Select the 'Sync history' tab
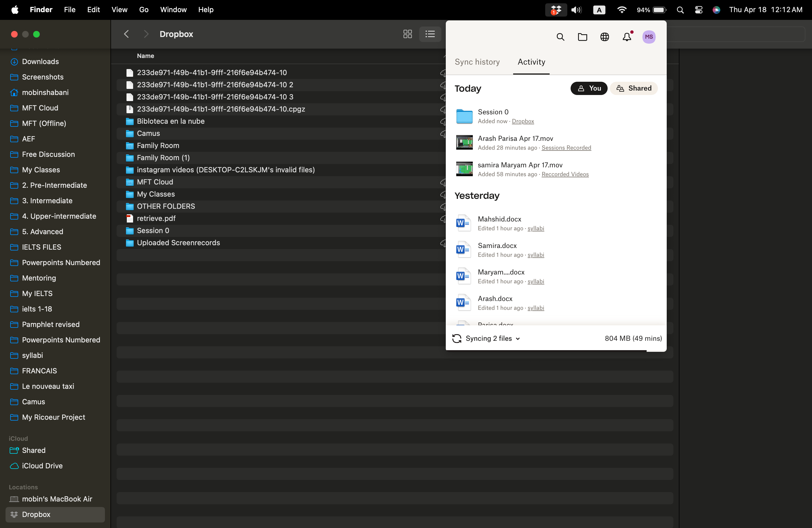This screenshot has height=528, width=812. [x=476, y=62]
